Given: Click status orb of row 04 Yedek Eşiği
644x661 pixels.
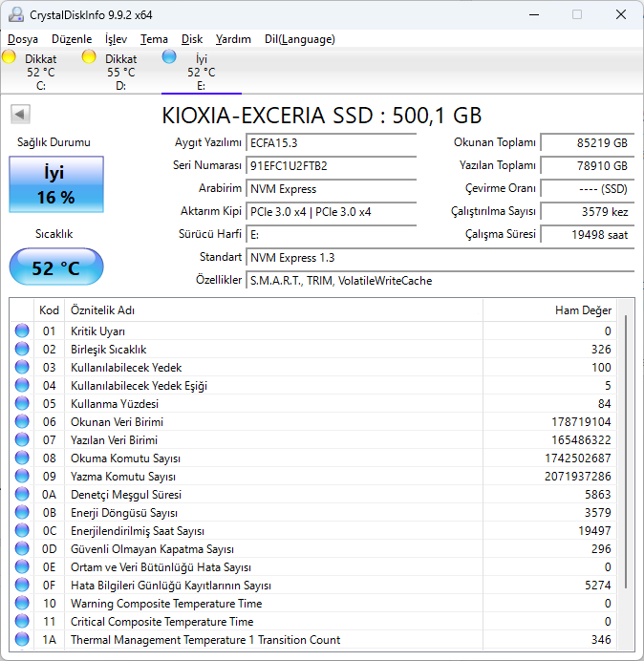Looking at the screenshot, I should (x=22, y=385).
